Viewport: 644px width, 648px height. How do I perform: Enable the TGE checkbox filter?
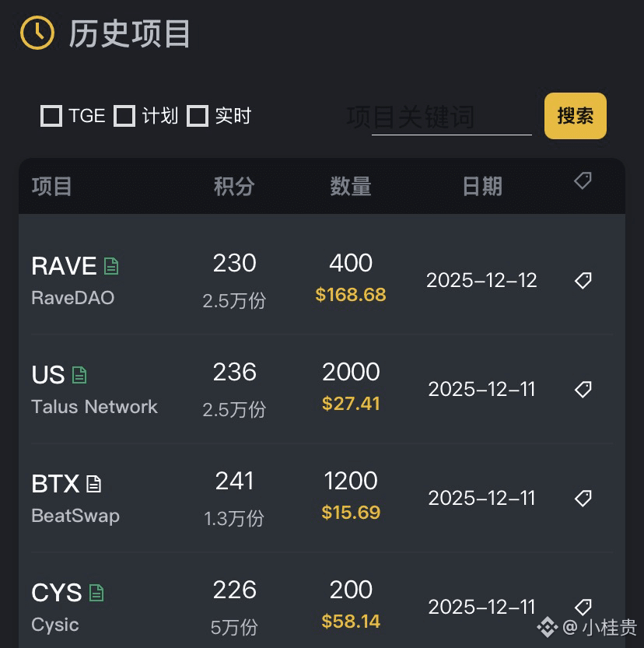tap(51, 117)
